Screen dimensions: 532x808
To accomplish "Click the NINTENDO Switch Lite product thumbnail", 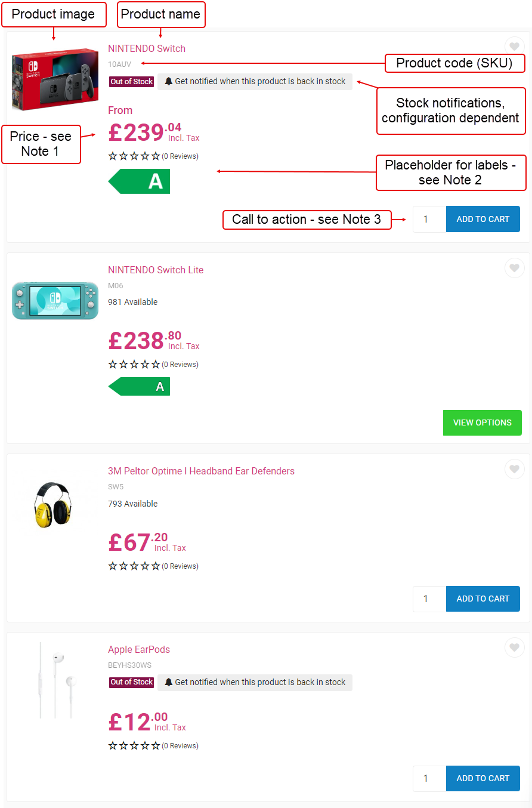I will [55, 301].
